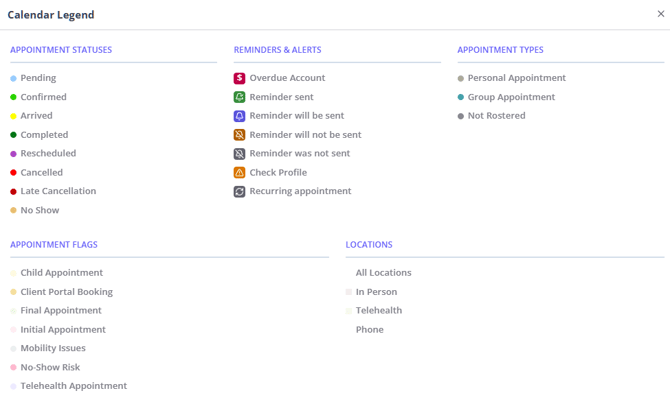Click the No-Show Risk pink dot
This screenshot has height=404, width=670.
(x=13, y=367)
